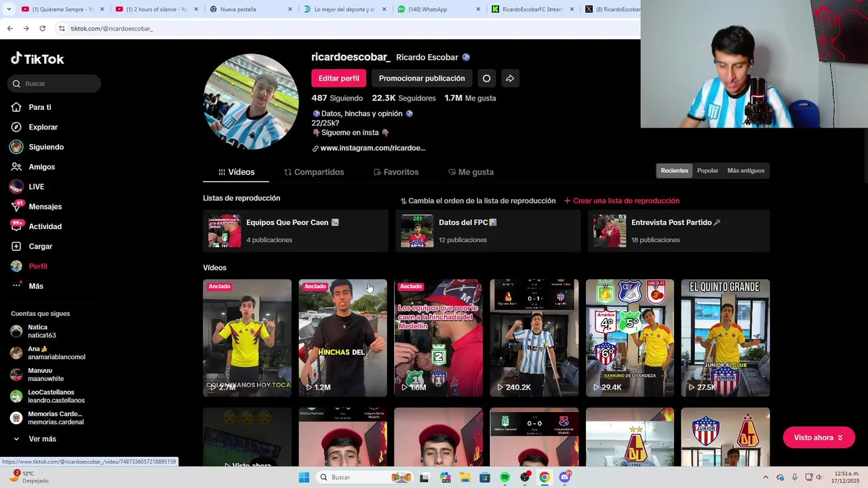Image resolution: width=868 pixels, height=488 pixels.
Task: Click Cambia el orden de la lista de reproducción
Action: [478, 201]
